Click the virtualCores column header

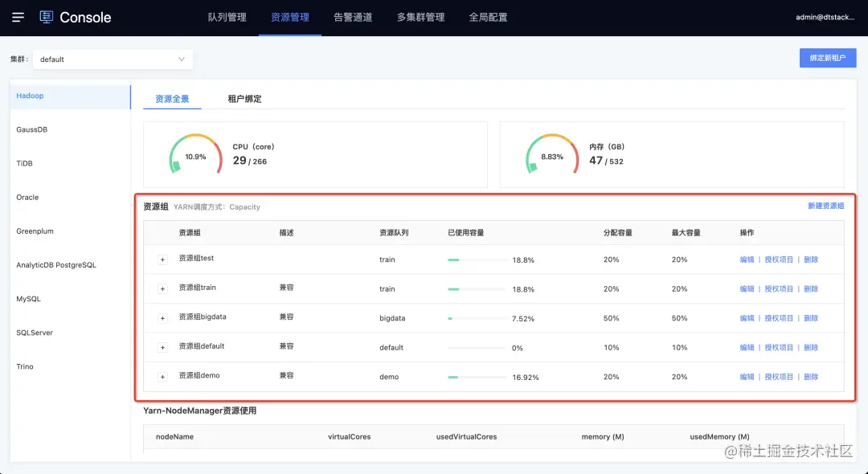tap(350, 436)
